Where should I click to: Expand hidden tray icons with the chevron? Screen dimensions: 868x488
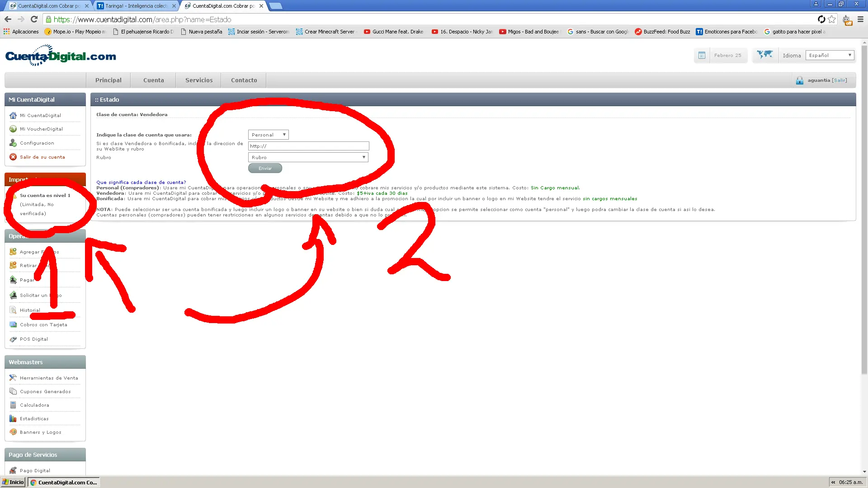[833, 482]
